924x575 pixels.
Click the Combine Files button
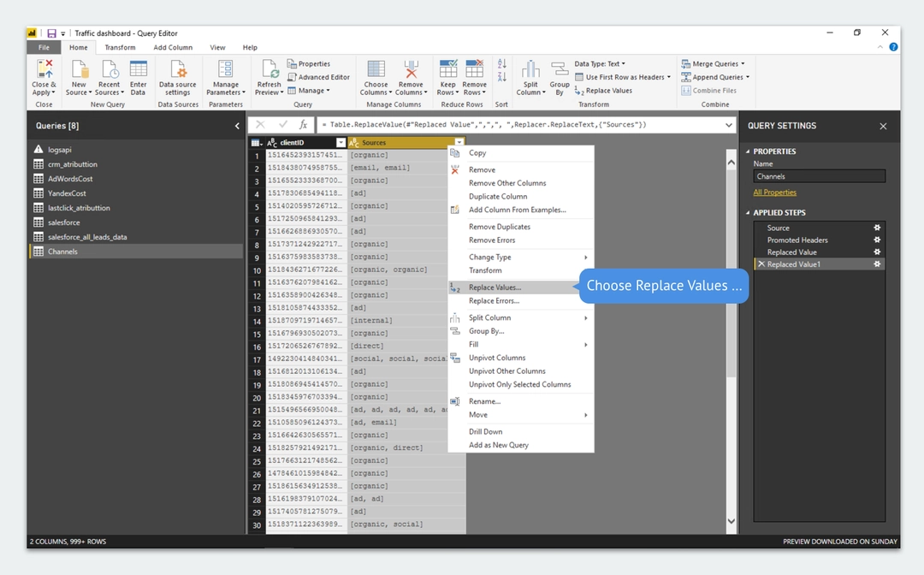[709, 91]
